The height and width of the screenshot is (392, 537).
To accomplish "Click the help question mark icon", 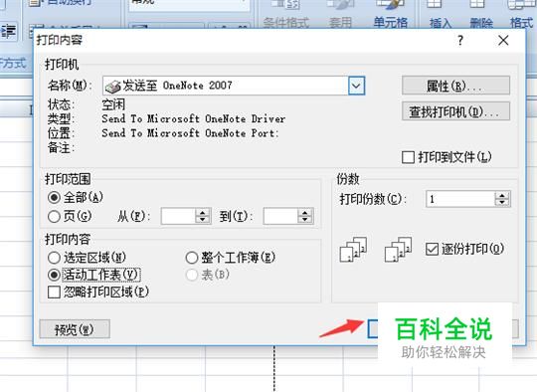I will click(x=460, y=41).
